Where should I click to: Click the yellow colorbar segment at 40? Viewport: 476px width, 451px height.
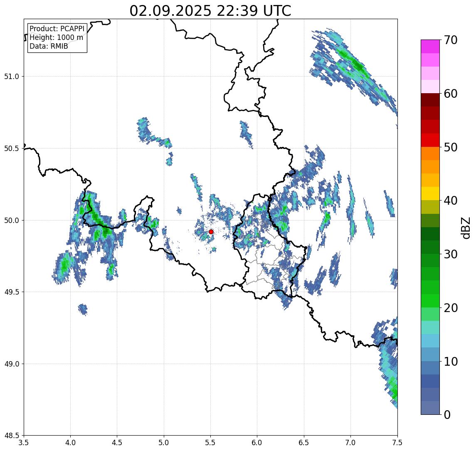430,193
